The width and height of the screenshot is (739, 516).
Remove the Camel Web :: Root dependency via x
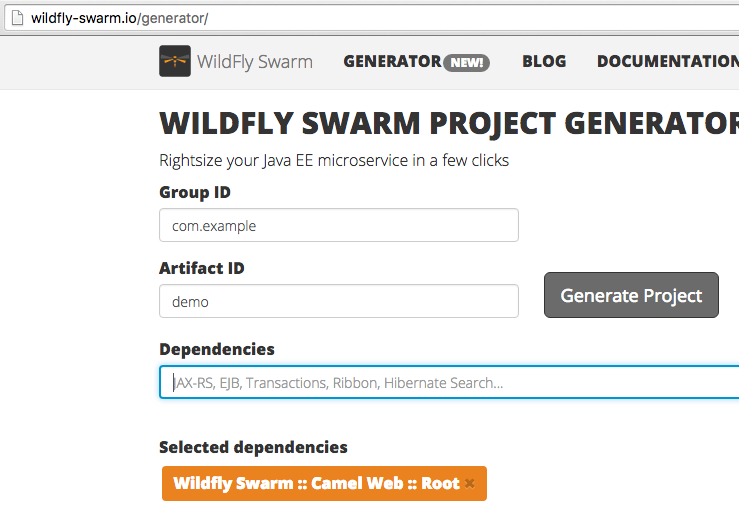click(x=469, y=483)
